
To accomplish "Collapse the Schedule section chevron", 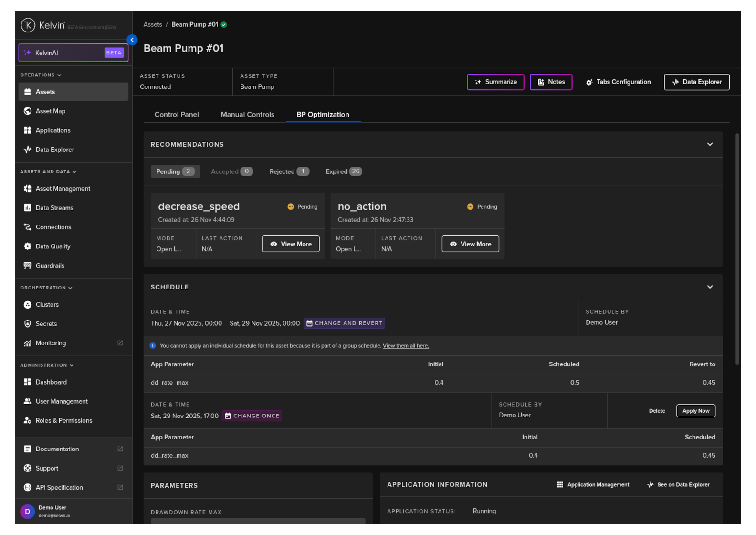I will (x=710, y=287).
